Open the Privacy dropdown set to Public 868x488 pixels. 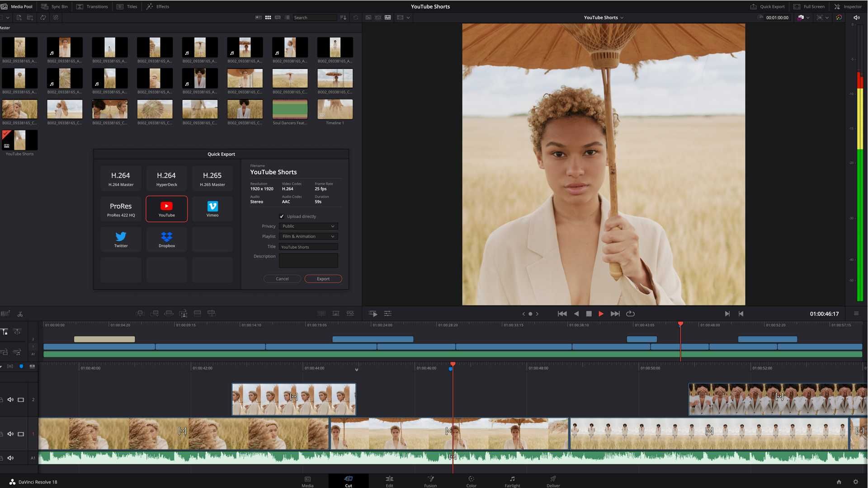pyautogui.click(x=308, y=226)
